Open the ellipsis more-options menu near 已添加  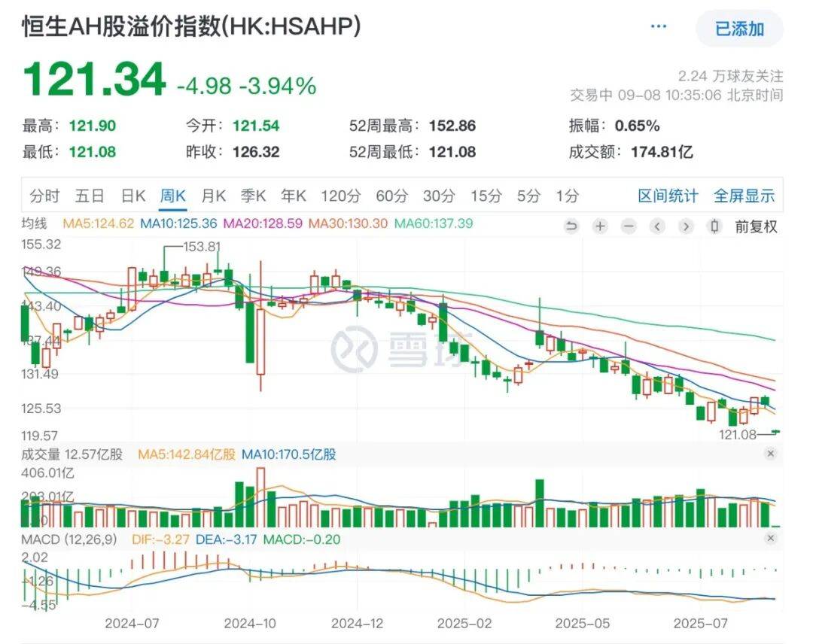pos(658,26)
